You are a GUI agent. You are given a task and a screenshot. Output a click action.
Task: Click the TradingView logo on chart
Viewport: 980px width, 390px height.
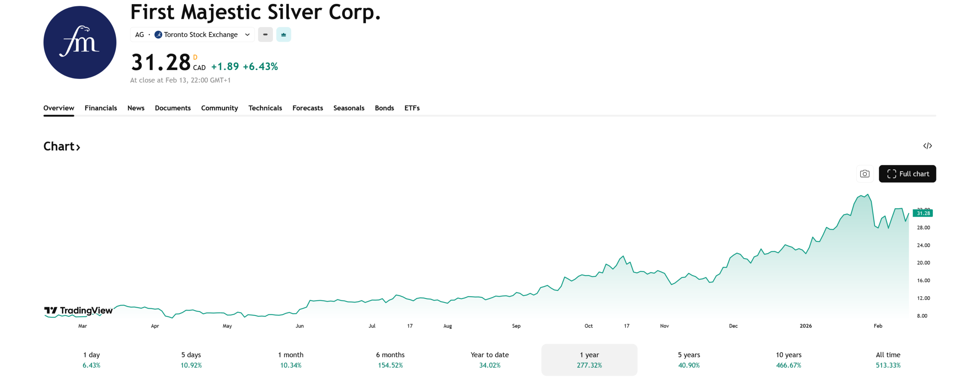click(78, 310)
